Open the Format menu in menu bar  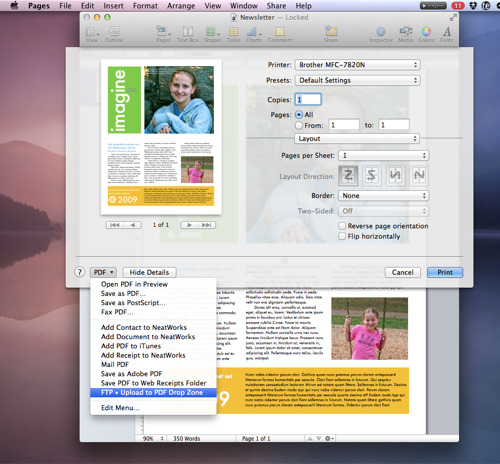[x=145, y=6]
